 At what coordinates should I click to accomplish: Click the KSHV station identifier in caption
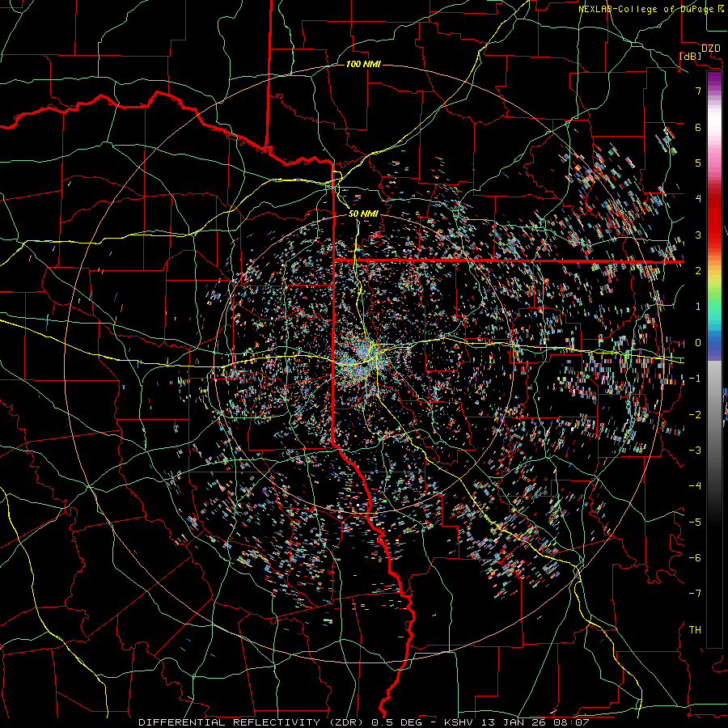tap(459, 722)
